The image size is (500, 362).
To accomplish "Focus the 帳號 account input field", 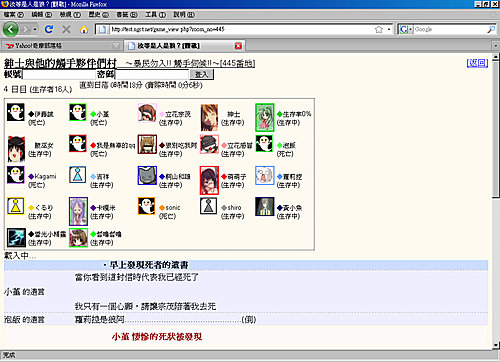I will point(59,74).
